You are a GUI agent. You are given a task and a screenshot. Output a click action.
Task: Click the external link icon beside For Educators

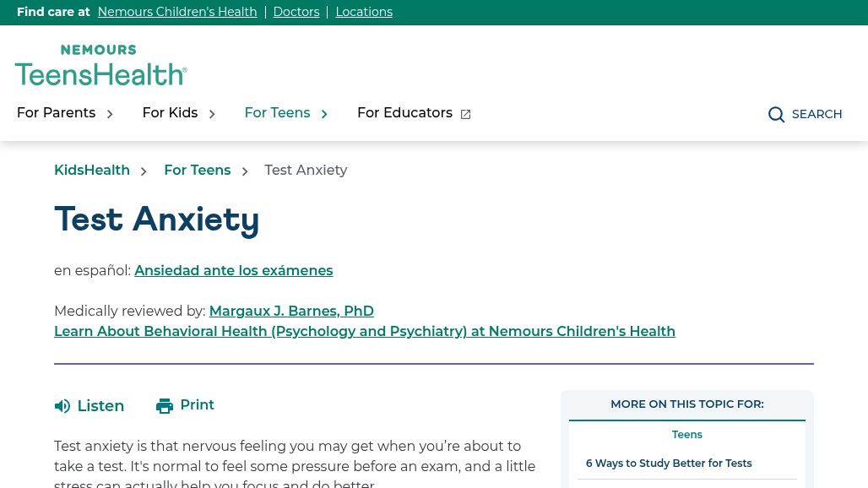click(x=465, y=115)
